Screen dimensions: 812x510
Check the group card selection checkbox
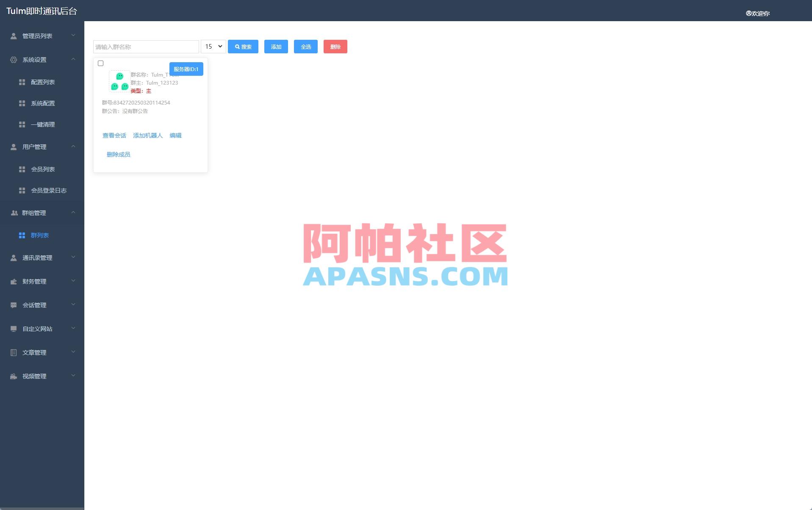pyautogui.click(x=101, y=63)
